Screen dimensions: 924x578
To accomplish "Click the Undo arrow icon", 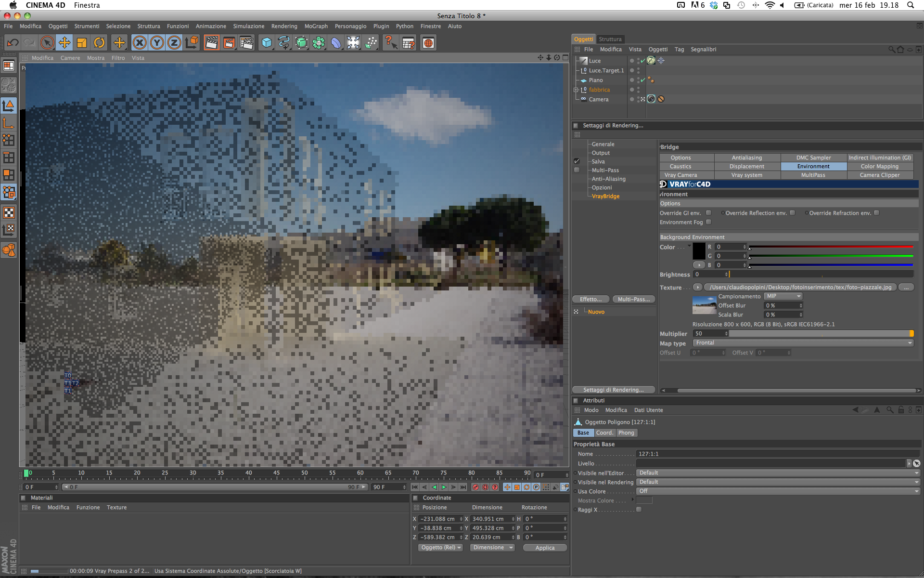I will click(13, 43).
